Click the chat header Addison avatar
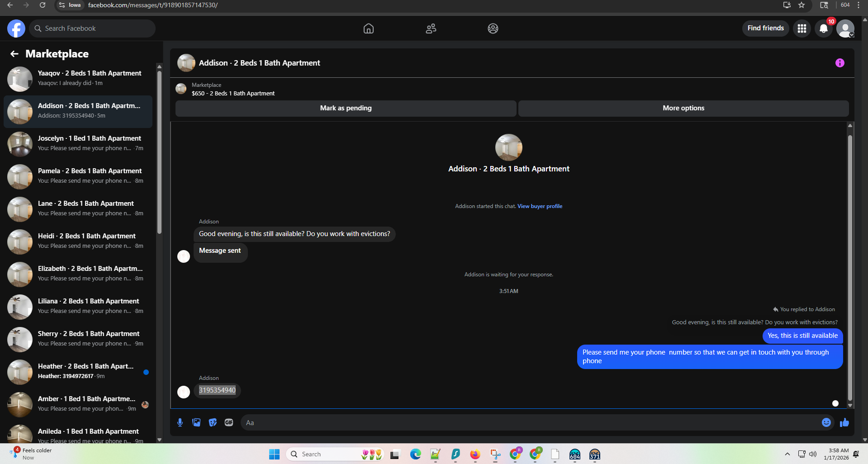Viewport: 868px width, 464px height. click(186, 63)
